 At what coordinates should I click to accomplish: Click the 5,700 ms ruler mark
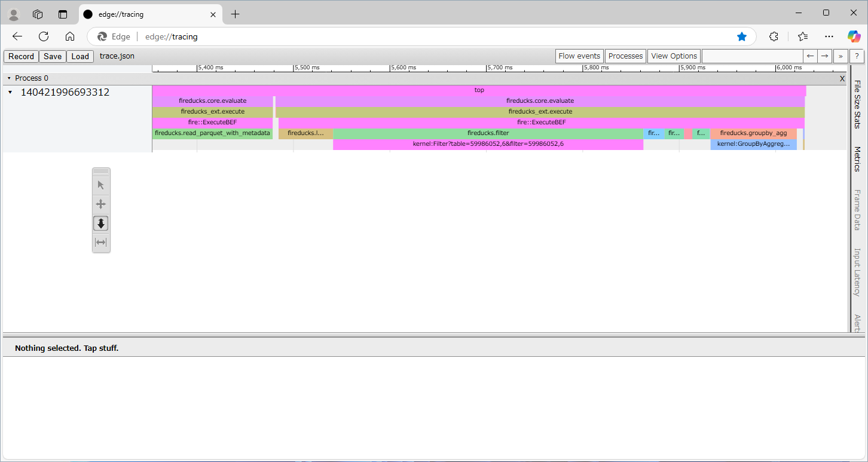(500, 68)
